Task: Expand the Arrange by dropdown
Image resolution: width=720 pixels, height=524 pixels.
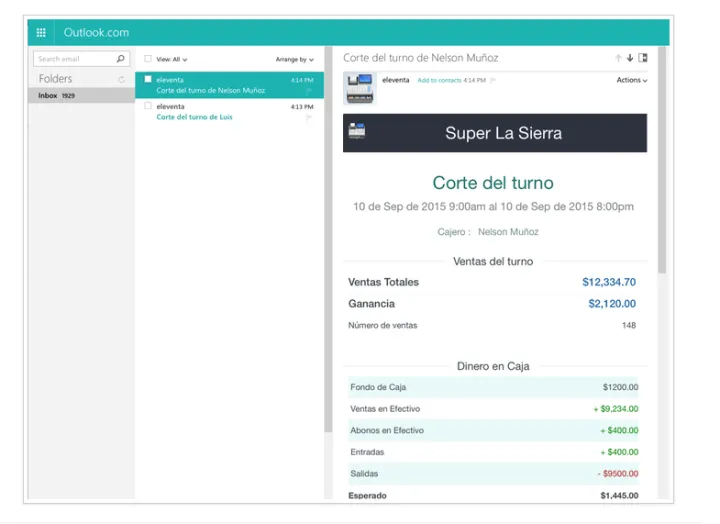Action: click(294, 60)
